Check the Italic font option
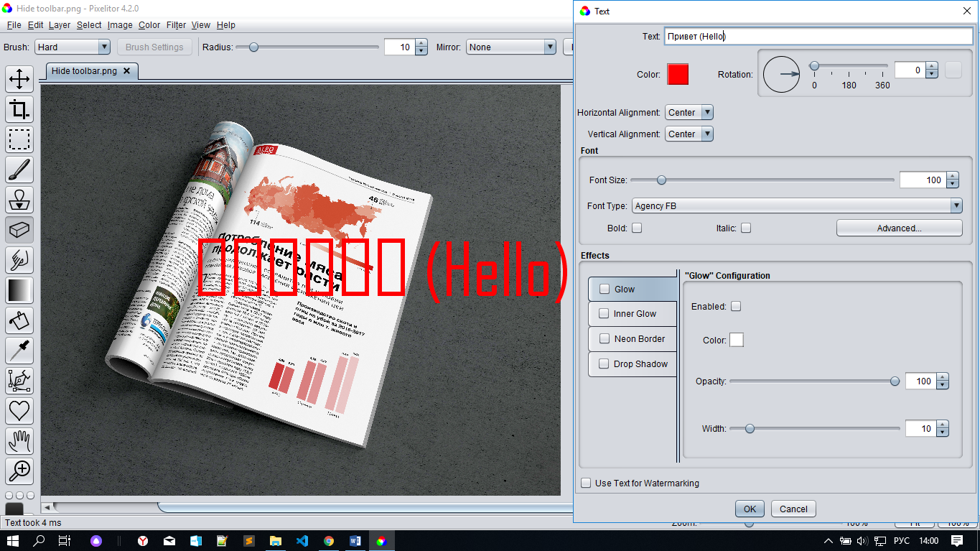Viewport: 980px width, 551px height. click(x=746, y=228)
